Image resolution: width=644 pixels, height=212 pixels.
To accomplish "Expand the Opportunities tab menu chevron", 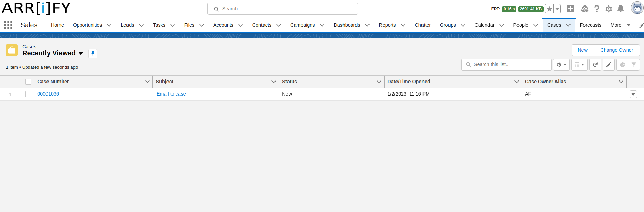I will click(x=109, y=25).
